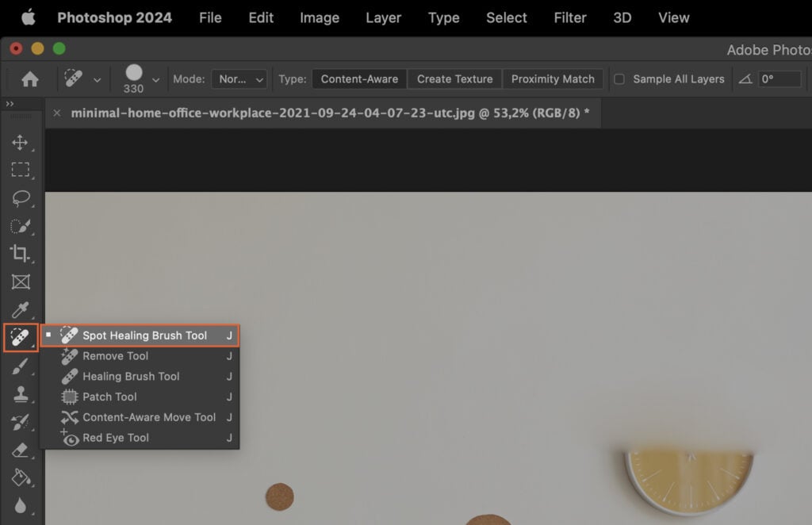Select the Eyedropper tool
812x525 pixels.
click(x=19, y=309)
